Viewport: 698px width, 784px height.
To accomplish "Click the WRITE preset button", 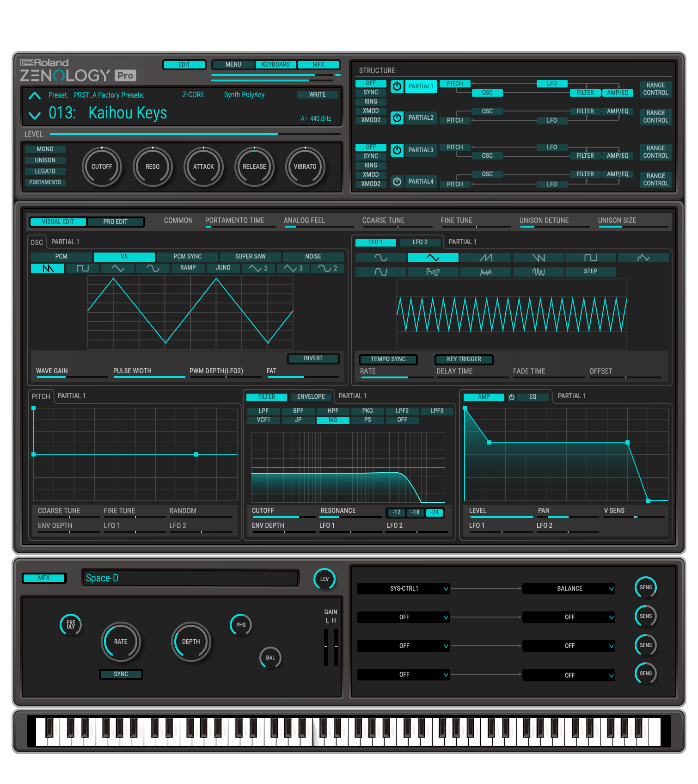I will (317, 94).
